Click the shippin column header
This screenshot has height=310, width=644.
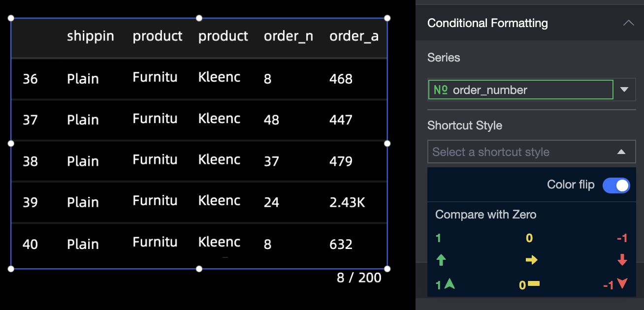[x=91, y=36]
